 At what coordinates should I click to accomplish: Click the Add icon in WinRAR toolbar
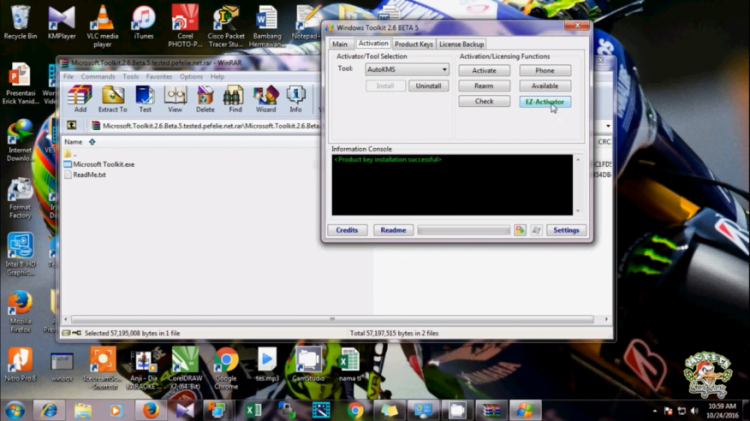(x=80, y=99)
